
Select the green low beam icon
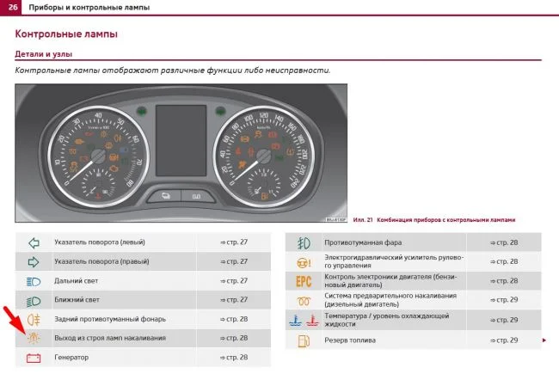34,300
